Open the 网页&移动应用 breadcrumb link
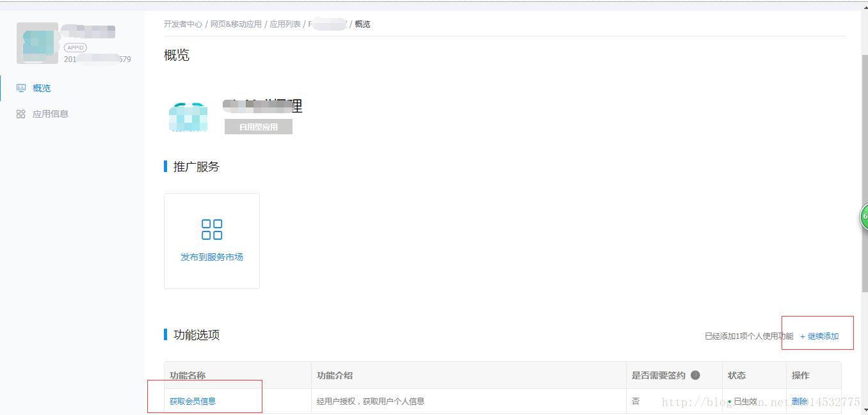This screenshot has height=415, width=868. [x=236, y=24]
